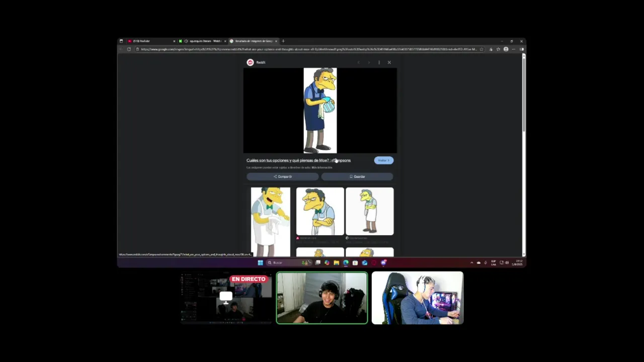Click the Compartir share button

coord(282,176)
